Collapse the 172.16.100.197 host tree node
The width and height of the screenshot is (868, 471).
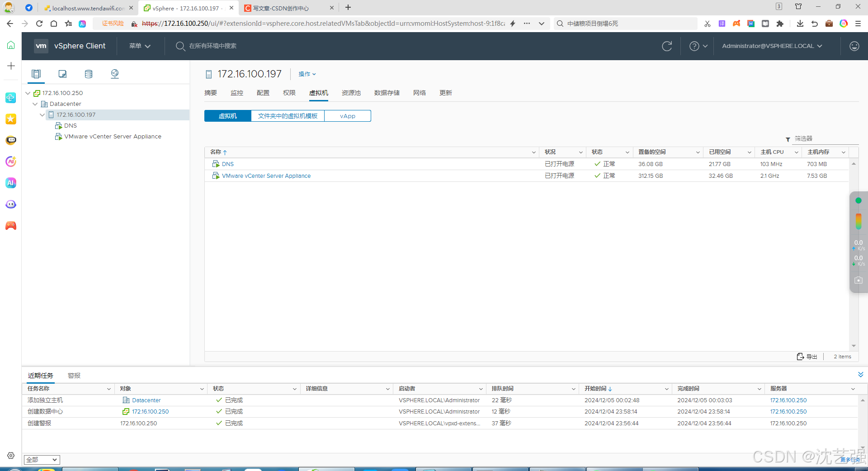tap(42, 115)
